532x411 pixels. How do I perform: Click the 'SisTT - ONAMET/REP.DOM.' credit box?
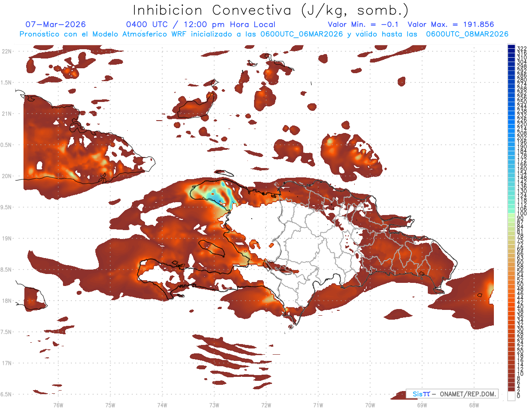point(452,394)
